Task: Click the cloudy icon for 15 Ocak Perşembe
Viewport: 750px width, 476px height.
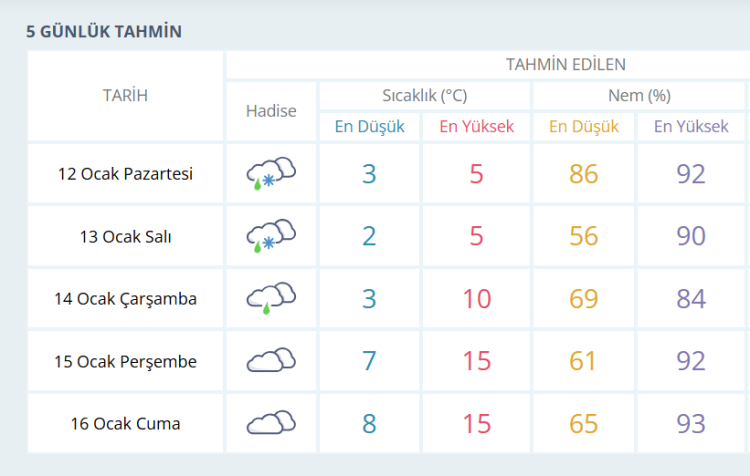Action: coord(271,360)
